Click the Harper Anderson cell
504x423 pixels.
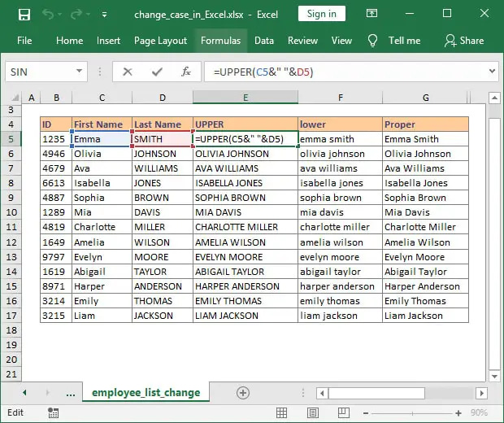click(x=426, y=286)
